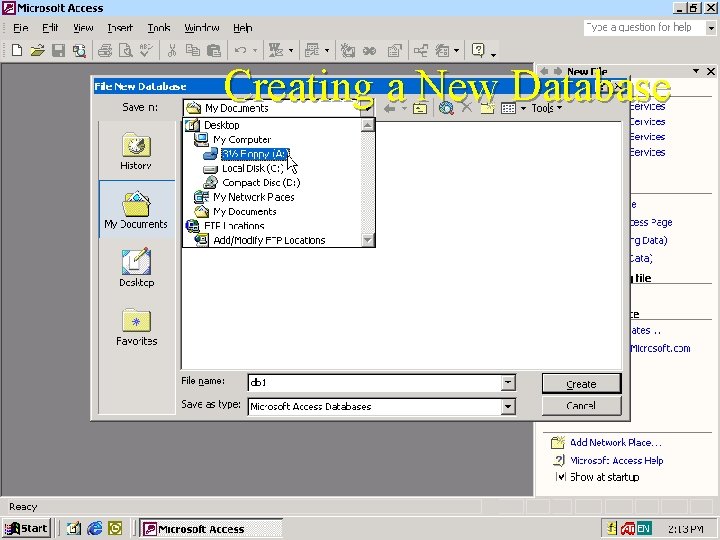Click the Script Editor toolbar icon
The image size is (720, 540).
[369, 50]
